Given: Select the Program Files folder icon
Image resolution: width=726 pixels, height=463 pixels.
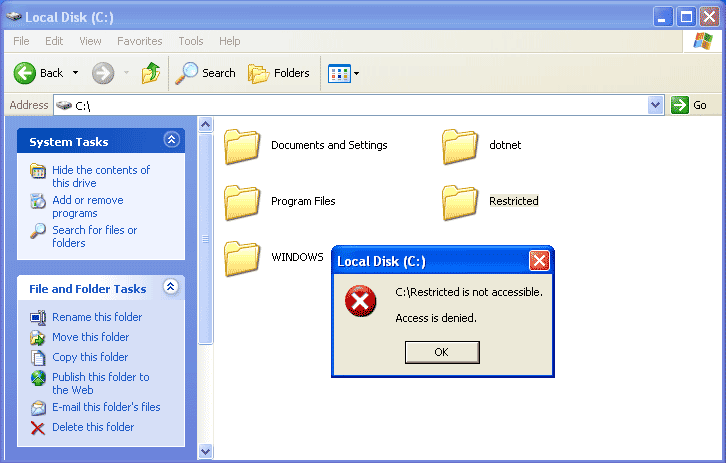Looking at the screenshot, I should [x=242, y=203].
